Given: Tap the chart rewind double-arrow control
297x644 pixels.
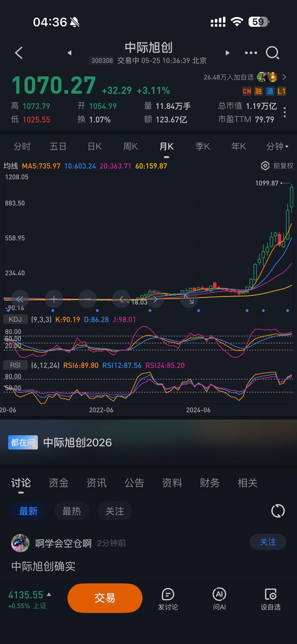Looking at the screenshot, I should pos(20,299).
